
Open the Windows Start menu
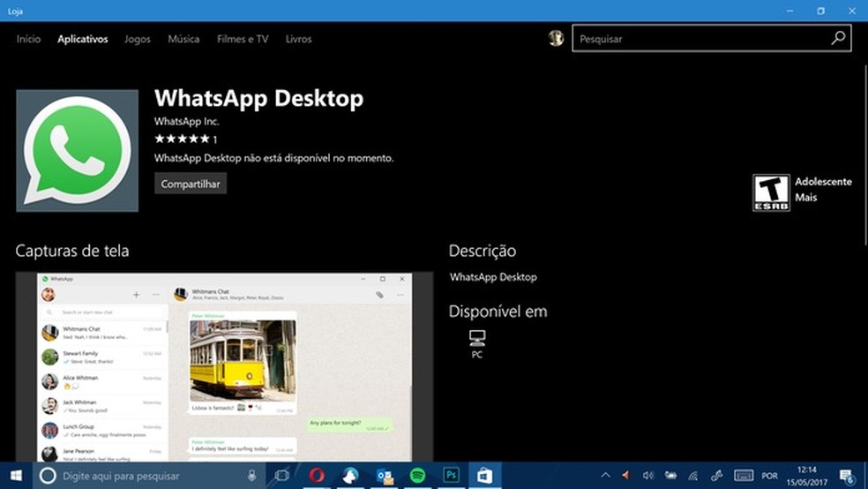[x=16, y=476]
